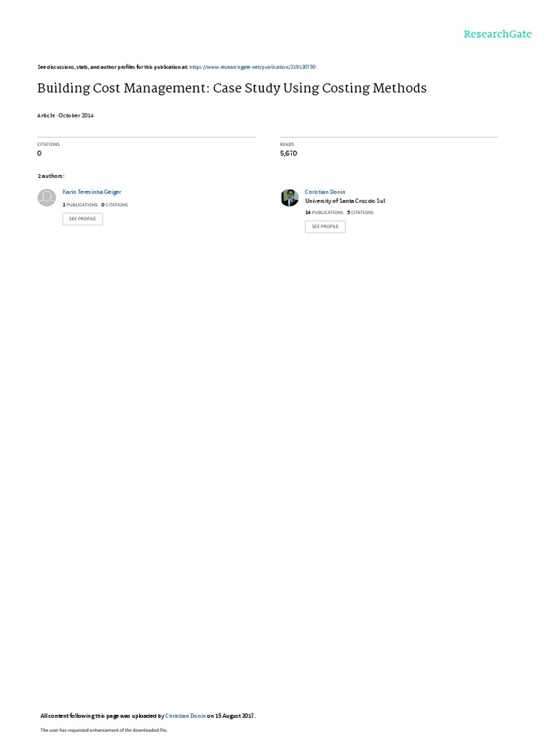Click Karin Geiger's 2 publications count

tap(80, 205)
